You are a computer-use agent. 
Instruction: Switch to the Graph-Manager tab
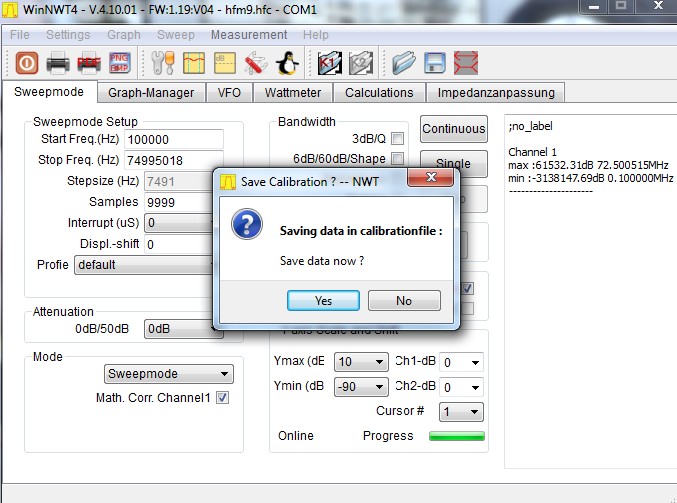click(151, 92)
